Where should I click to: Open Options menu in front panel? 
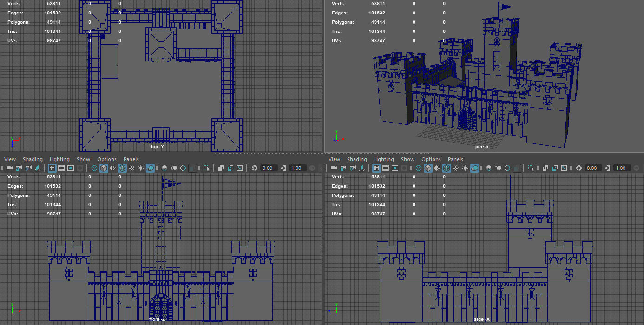(x=107, y=159)
